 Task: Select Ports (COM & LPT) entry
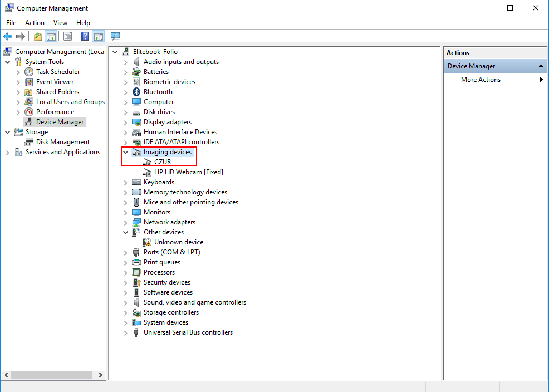172,252
